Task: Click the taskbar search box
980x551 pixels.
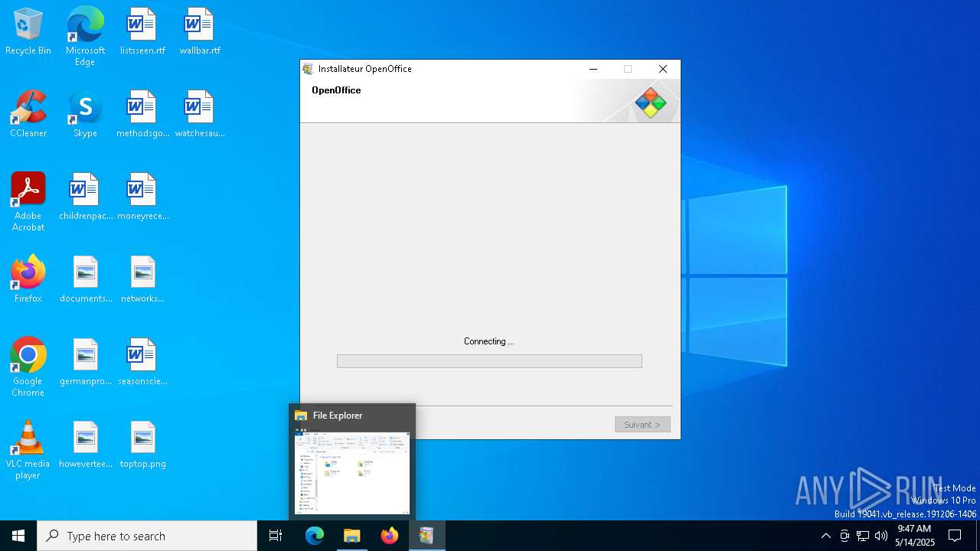Action: [147, 536]
